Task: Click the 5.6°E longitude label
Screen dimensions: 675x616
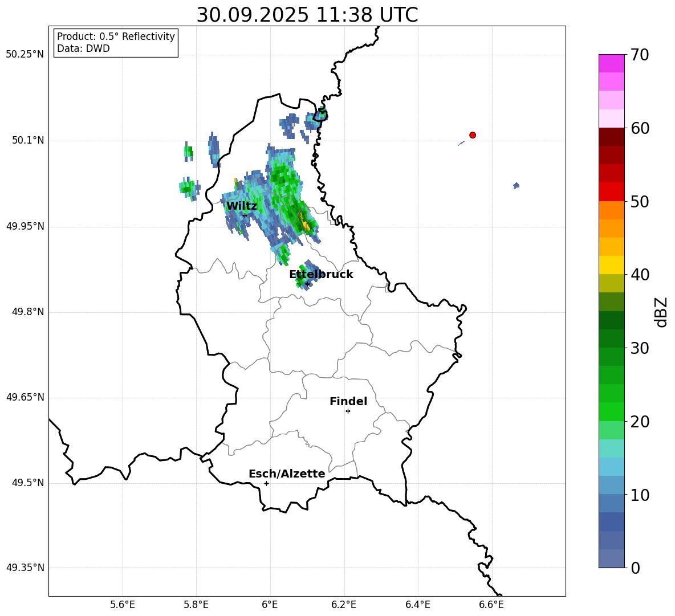Action: point(123,605)
